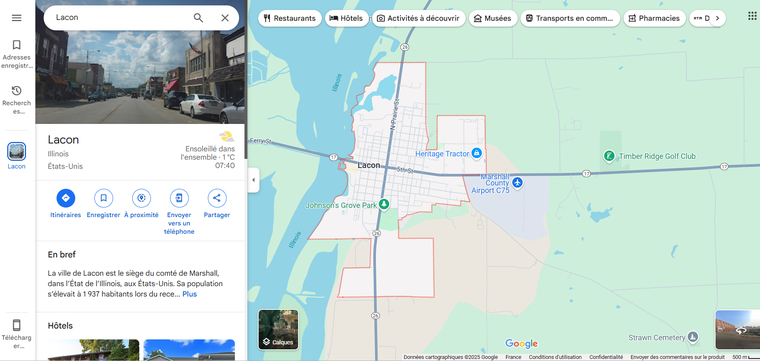Select the Hôtels filter chip
The height and width of the screenshot is (361, 760).
346,18
